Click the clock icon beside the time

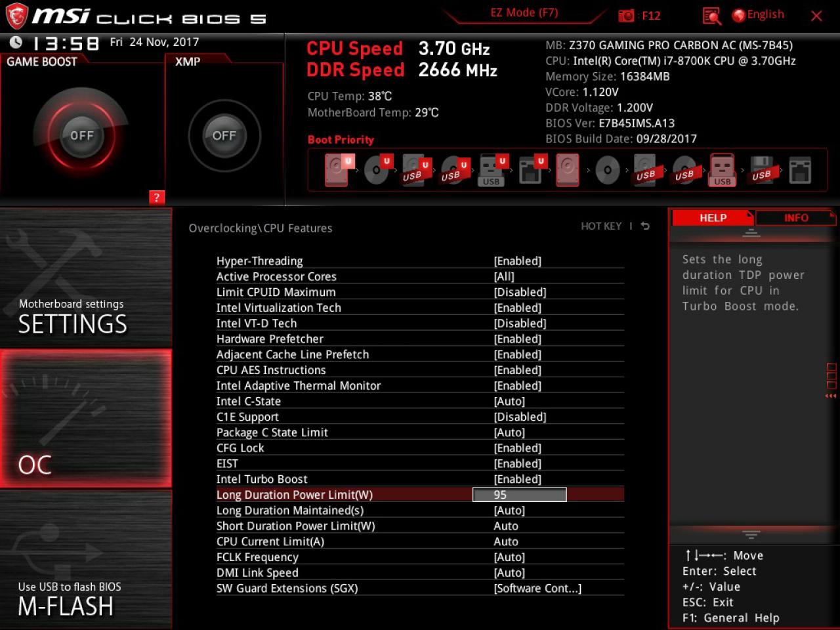16,42
